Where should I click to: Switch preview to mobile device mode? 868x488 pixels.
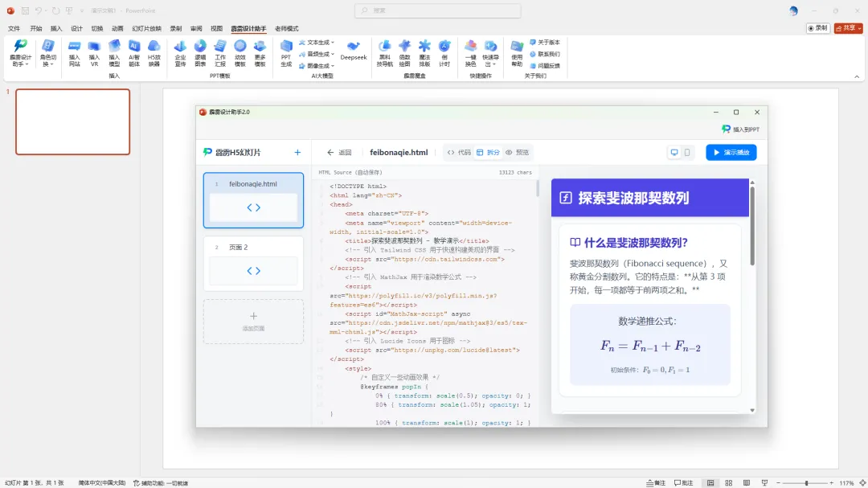tap(687, 152)
